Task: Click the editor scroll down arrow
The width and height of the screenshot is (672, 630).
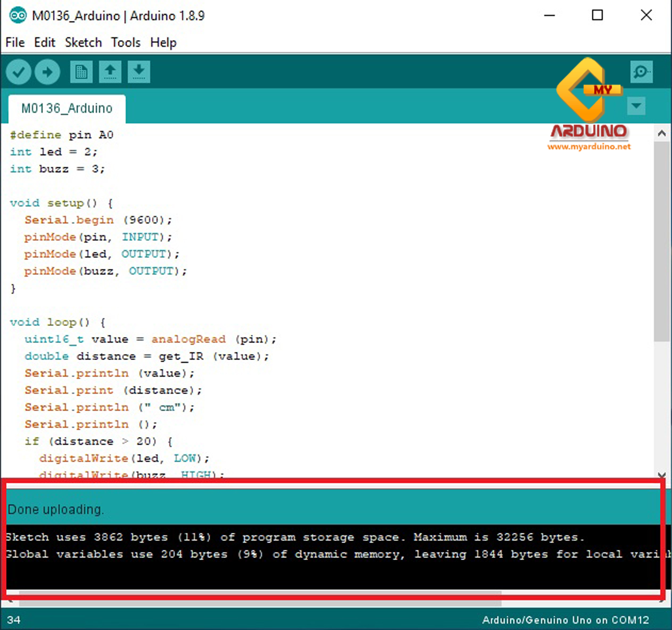Action: click(662, 475)
